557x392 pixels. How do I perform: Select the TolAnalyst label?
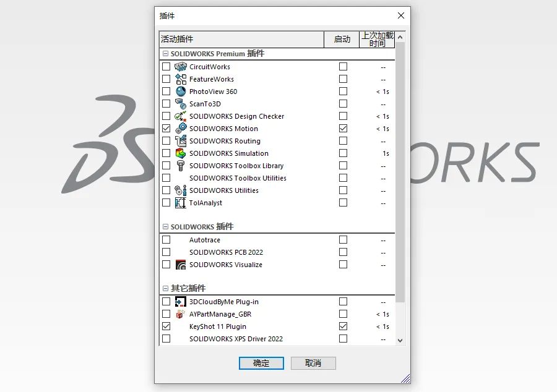(205, 203)
